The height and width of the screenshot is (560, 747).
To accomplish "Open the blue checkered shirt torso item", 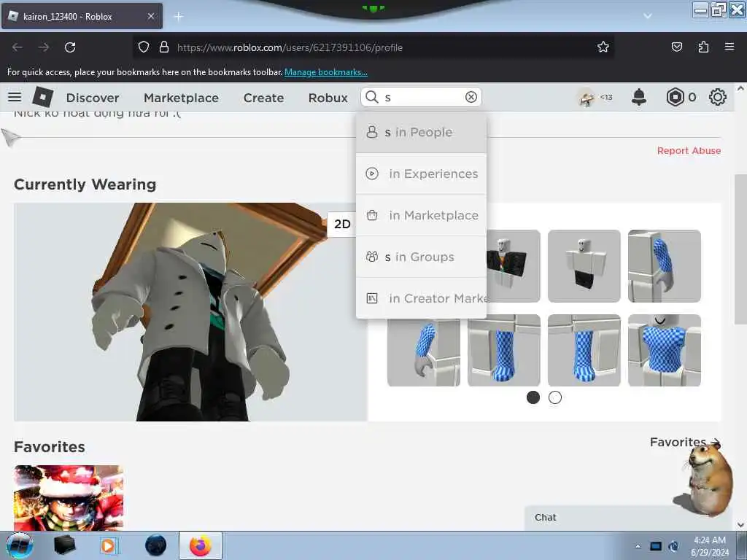I will 664,350.
